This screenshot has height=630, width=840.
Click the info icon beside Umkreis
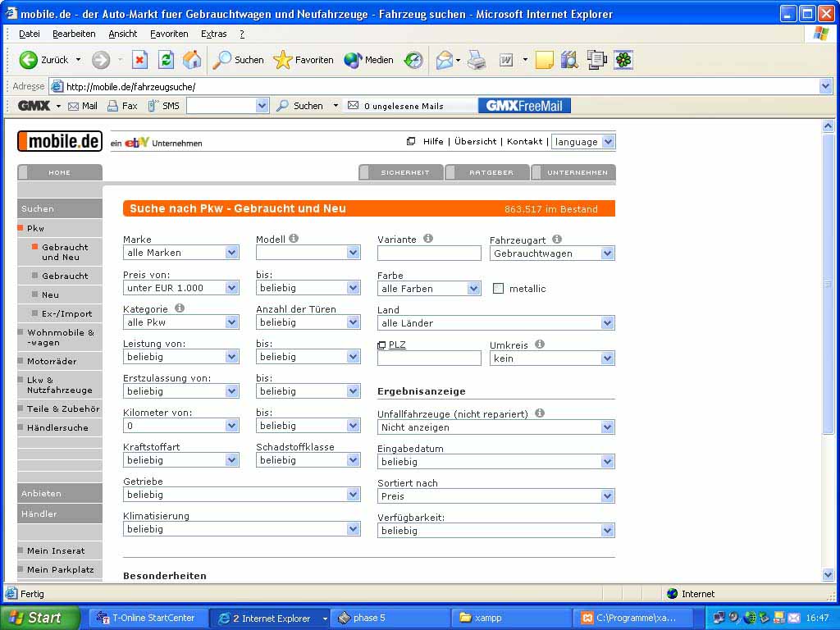540,345
